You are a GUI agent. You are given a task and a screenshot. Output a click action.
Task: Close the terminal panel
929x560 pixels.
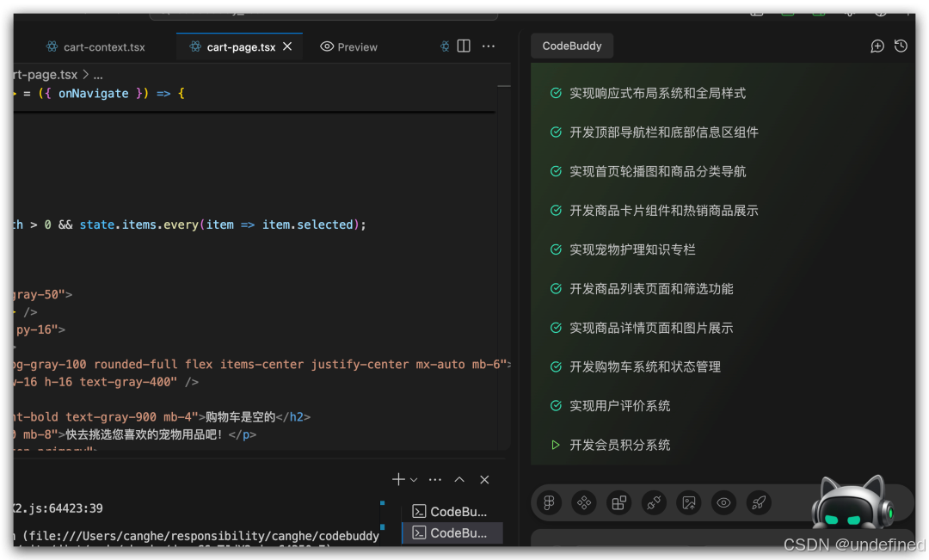[484, 479]
